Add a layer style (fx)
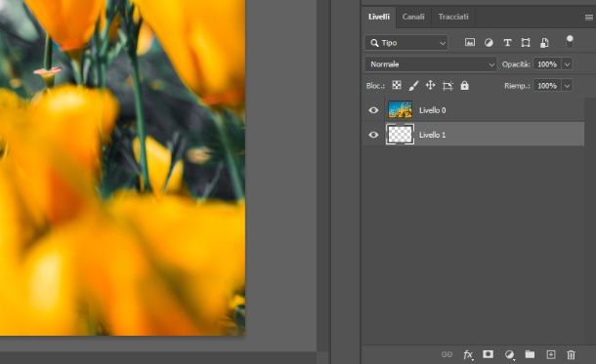 [468, 354]
